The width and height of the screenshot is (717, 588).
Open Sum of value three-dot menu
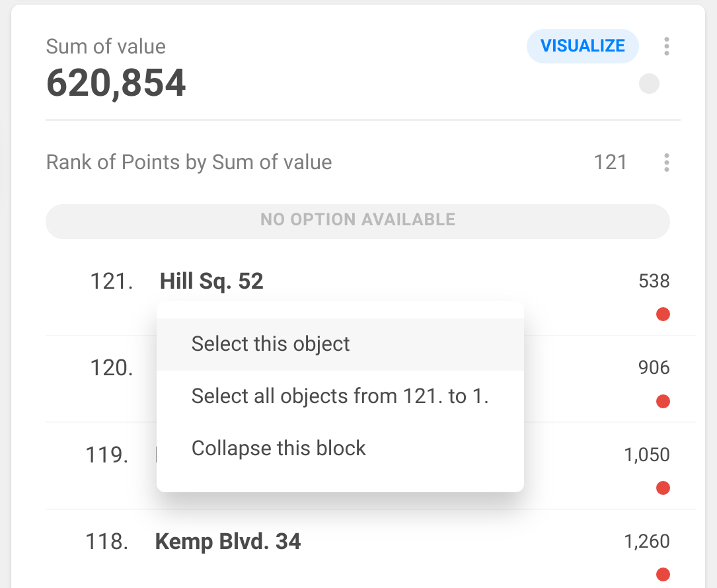coord(666,46)
